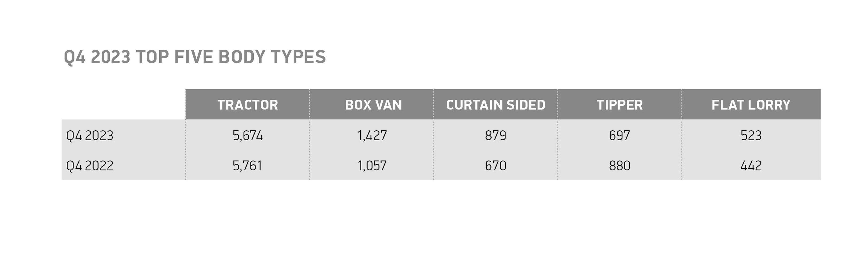Click the tractor value 5,674
Screen dimensions: 868x254
[x=247, y=136]
